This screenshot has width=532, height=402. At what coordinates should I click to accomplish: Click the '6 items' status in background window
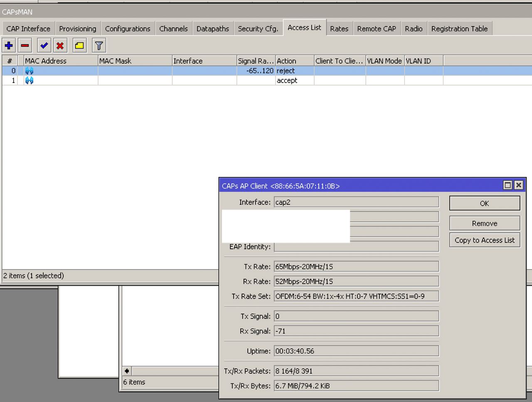click(134, 382)
